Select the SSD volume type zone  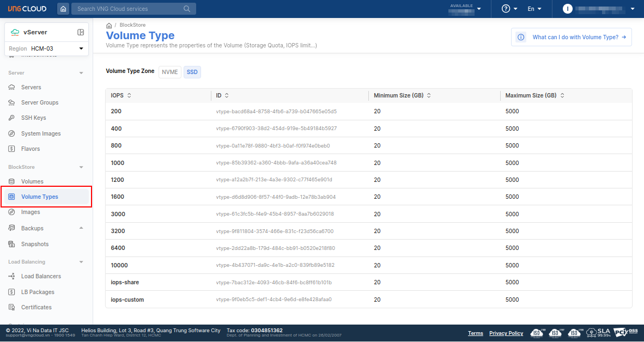point(192,72)
